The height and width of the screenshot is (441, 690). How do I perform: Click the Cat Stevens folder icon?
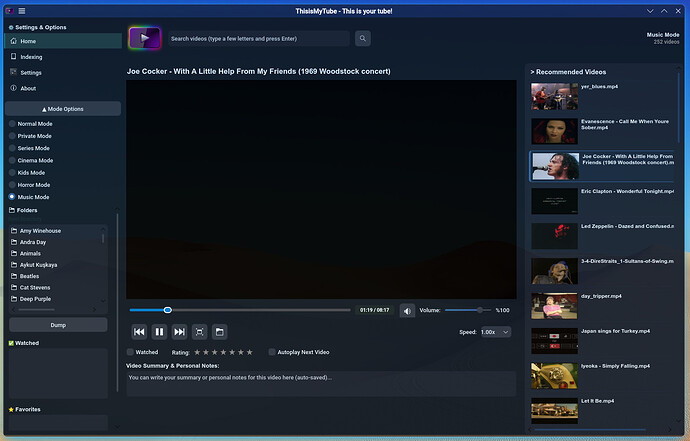[14, 287]
